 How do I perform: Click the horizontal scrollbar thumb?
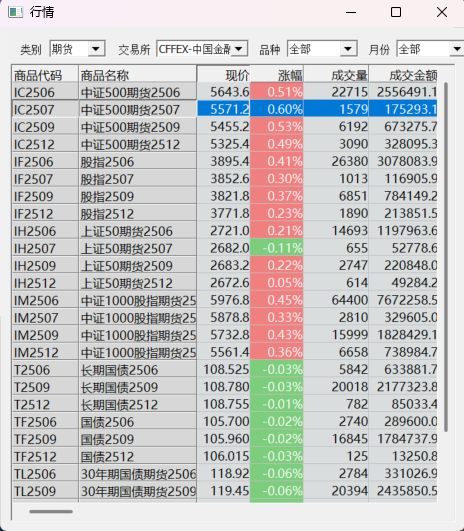51,511
